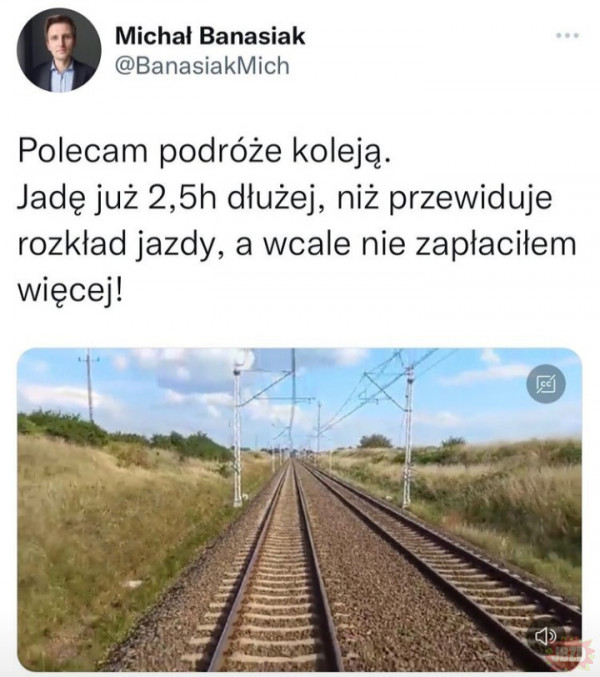Click the JBZD watermark logo
The height and width of the screenshot is (677, 600).
tap(570, 655)
